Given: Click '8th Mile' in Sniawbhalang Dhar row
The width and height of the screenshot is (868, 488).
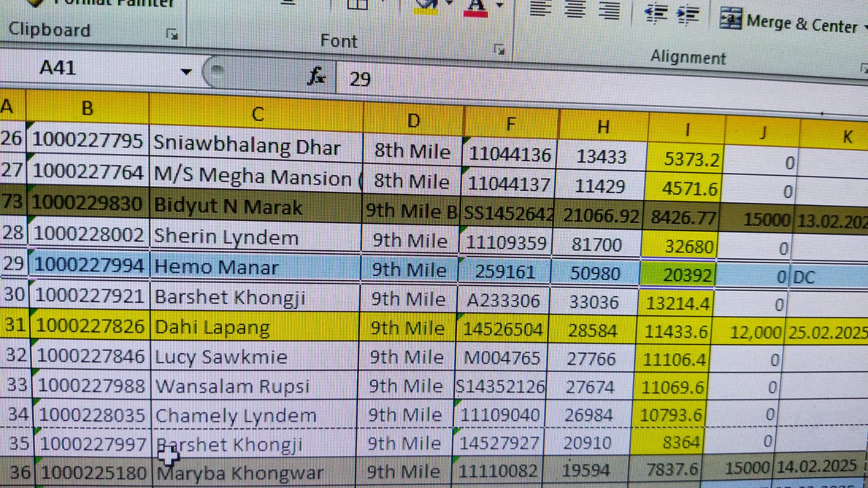Looking at the screenshot, I should (x=413, y=151).
